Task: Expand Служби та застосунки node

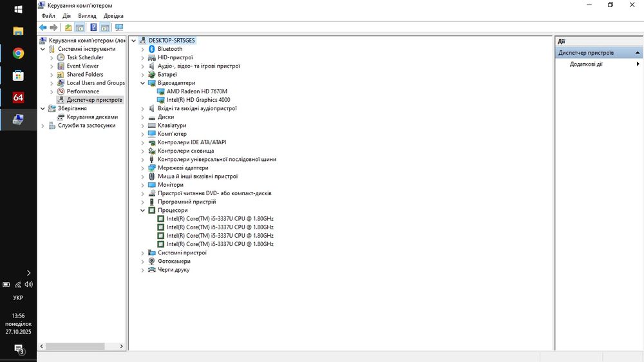Action: (x=43, y=126)
